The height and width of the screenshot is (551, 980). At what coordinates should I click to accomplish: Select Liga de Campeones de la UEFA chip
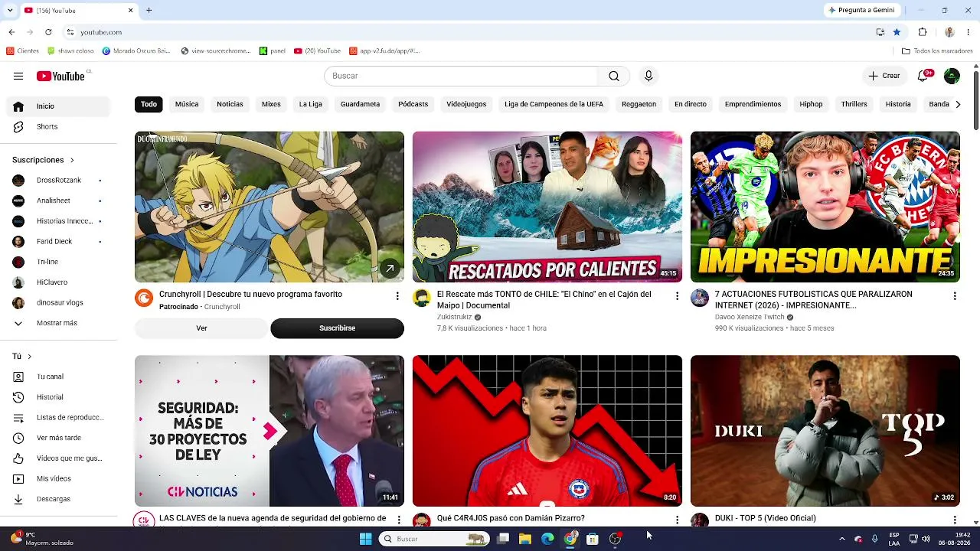554,104
